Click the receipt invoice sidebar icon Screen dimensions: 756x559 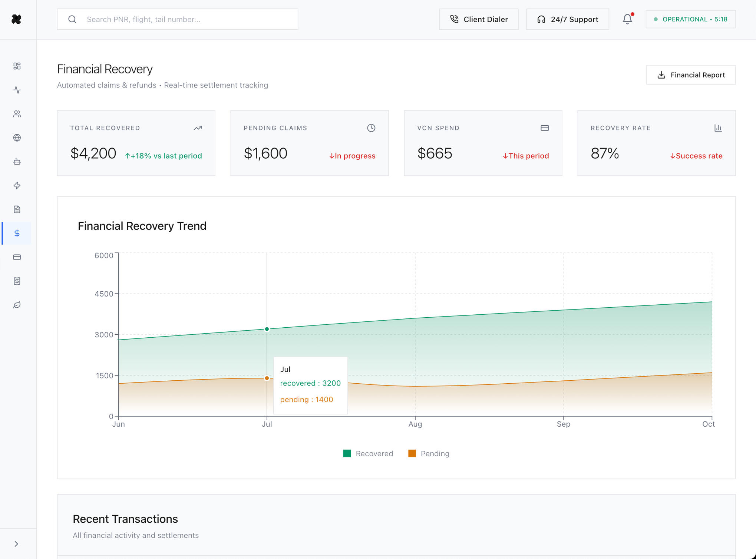tap(17, 281)
